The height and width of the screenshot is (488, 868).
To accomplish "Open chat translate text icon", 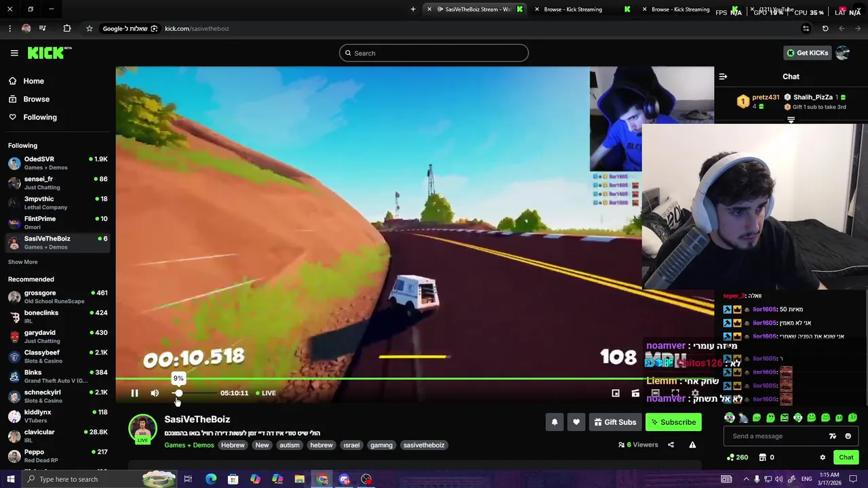I will tap(833, 436).
